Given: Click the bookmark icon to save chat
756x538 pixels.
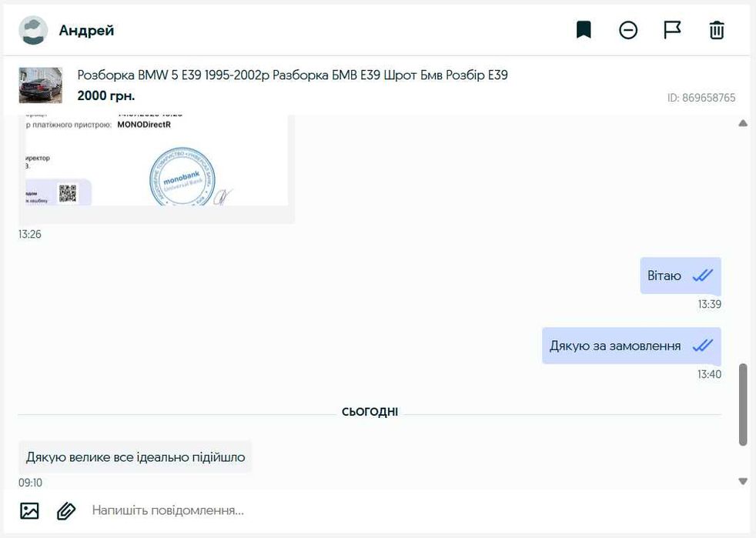Looking at the screenshot, I should (x=584, y=30).
